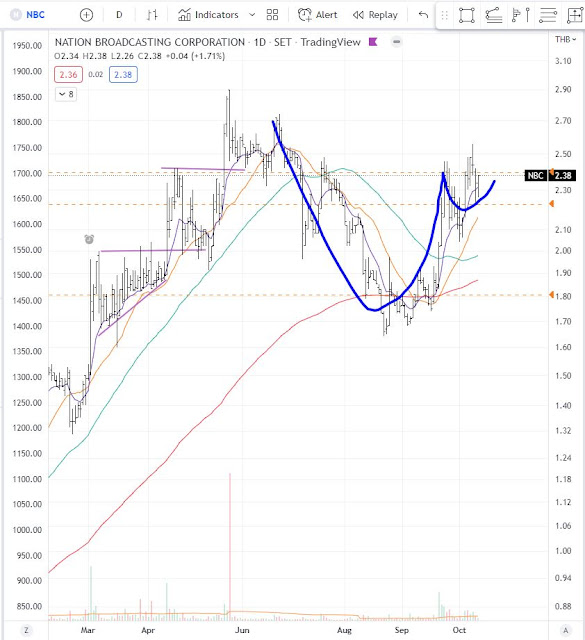Open the bar chart style selector
This screenshot has height=640, width=585.
tap(152, 15)
